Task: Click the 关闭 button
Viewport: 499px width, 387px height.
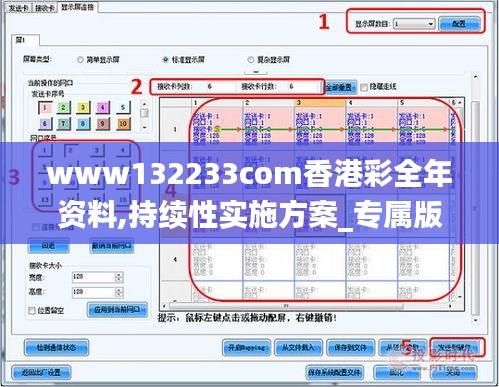Action: point(453,372)
